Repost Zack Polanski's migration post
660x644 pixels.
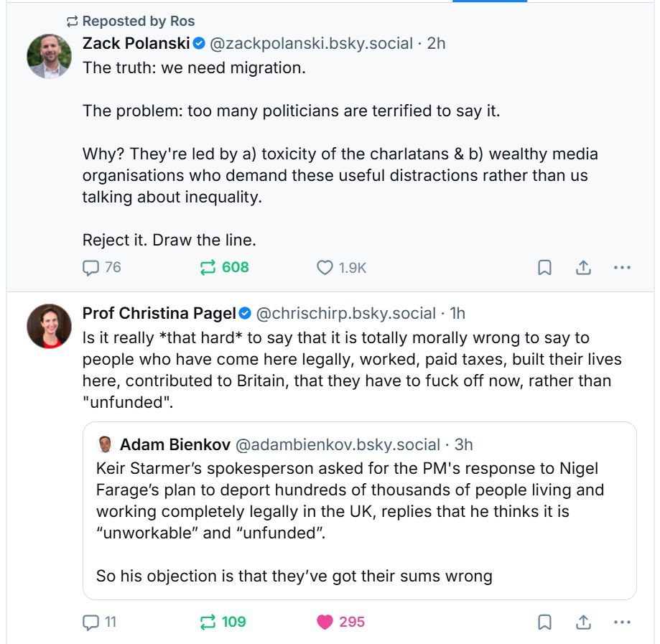click(x=208, y=268)
